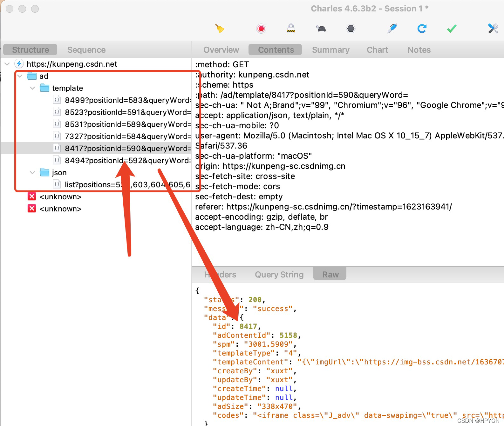Image resolution: width=504 pixels, height=426 pixels.
Task: Open the Query String response tab
Action: point(279,275)
